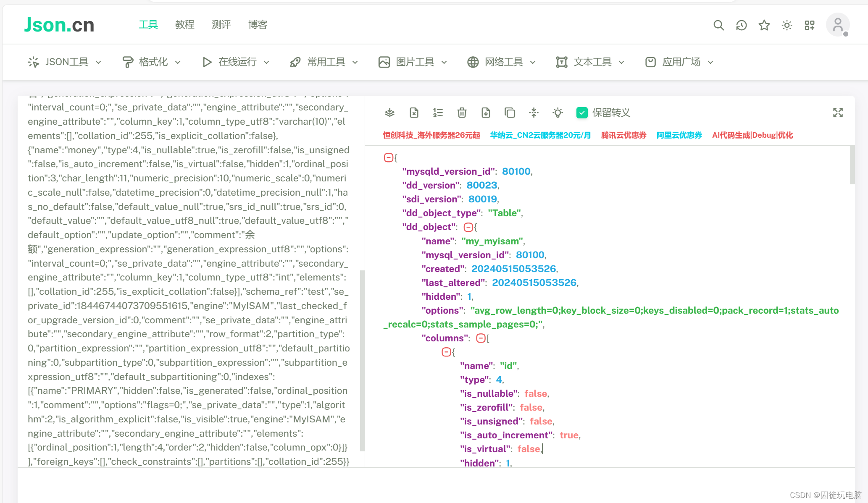Click the "sdi_version" key
This screenshot has width=868, height=503.
433,199
